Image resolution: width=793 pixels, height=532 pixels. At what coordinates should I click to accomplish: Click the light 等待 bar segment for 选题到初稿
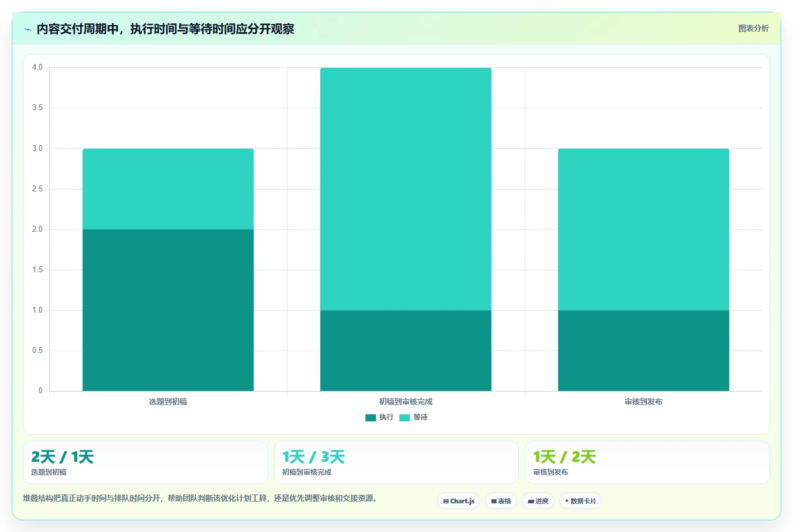[x=168, y=189]
